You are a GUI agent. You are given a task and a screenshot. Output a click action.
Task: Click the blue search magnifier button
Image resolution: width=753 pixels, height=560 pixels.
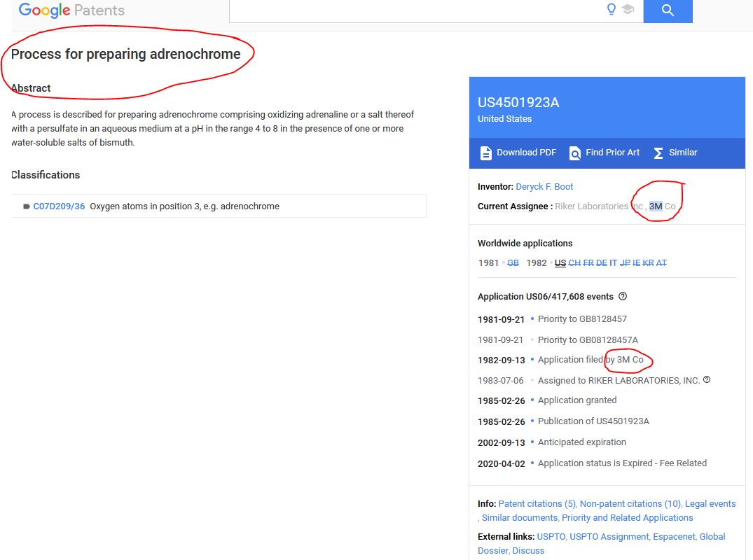click(x=668, y=10)
